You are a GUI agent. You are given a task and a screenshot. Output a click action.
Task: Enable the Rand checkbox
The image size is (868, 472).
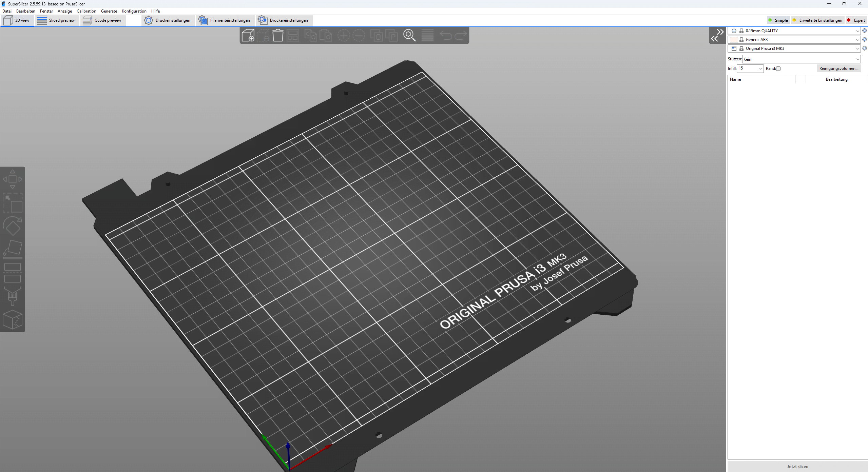(778, 68)
